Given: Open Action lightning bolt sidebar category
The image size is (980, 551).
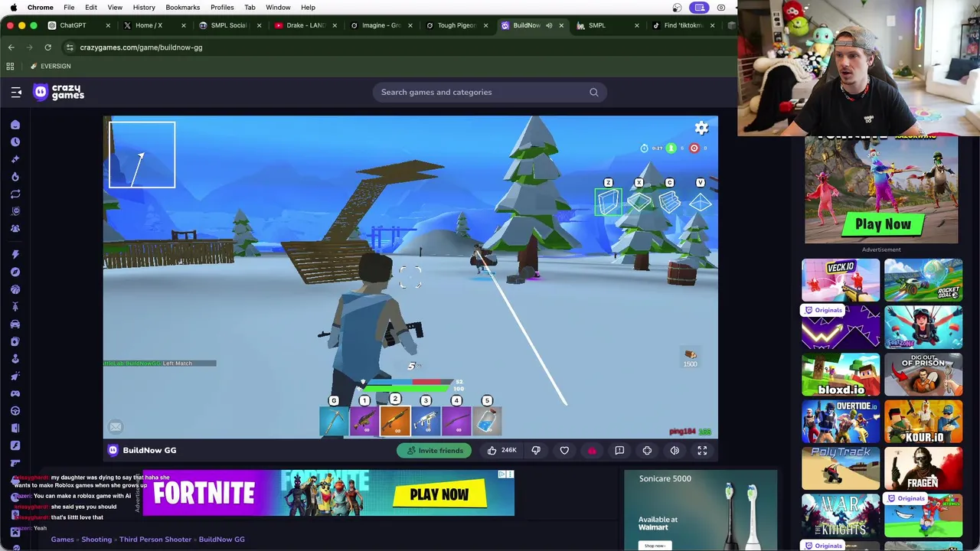Looking at the screenshot, I should [15, 254].
